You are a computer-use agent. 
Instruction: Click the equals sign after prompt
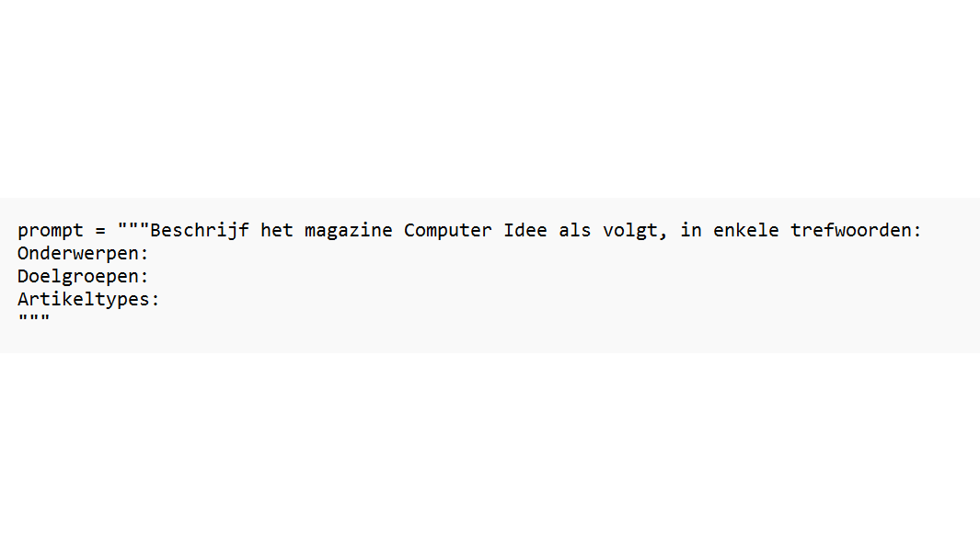pos(100,231)
